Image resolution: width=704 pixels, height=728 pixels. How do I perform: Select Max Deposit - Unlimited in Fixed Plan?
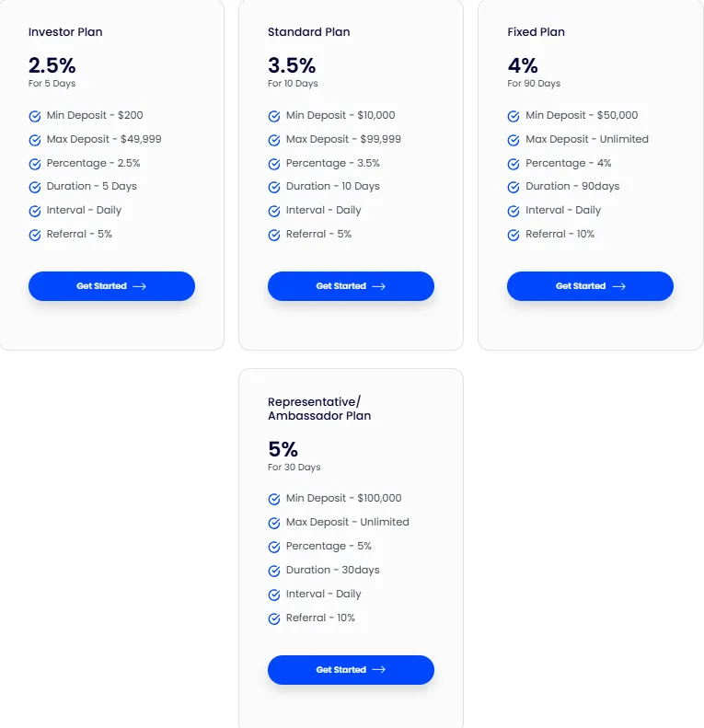(x=586, y=140)
